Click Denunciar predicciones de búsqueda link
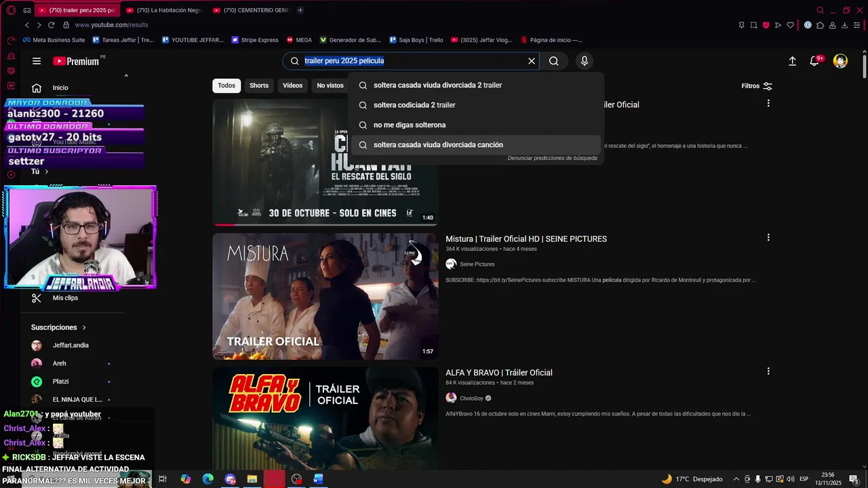The width and height of the screenshot is (868, 488). [552, 158]
